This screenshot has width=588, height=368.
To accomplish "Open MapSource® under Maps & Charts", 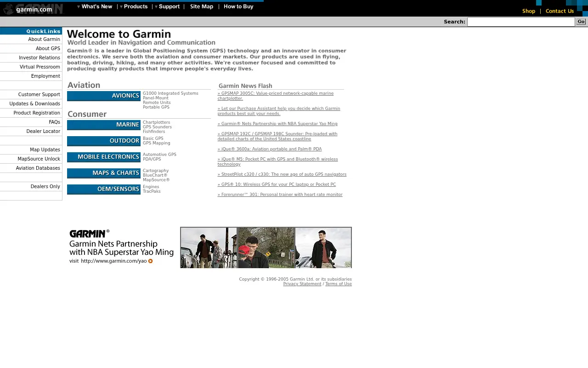I will point(156,180).
